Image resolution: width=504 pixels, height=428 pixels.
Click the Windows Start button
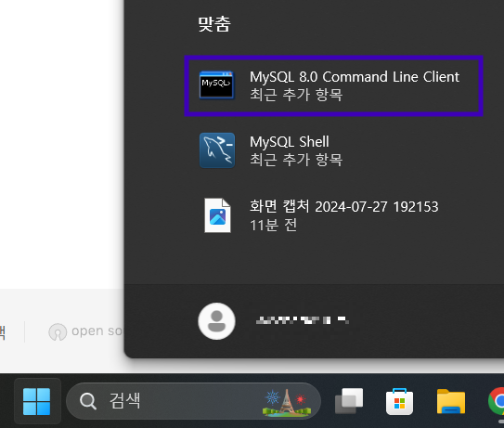pos(36,401)
